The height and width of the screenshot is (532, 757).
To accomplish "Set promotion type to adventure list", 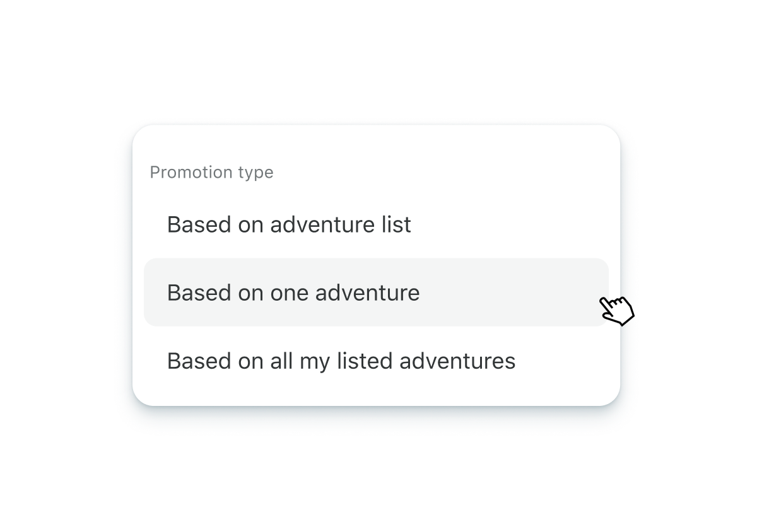I will pos(289,224).
